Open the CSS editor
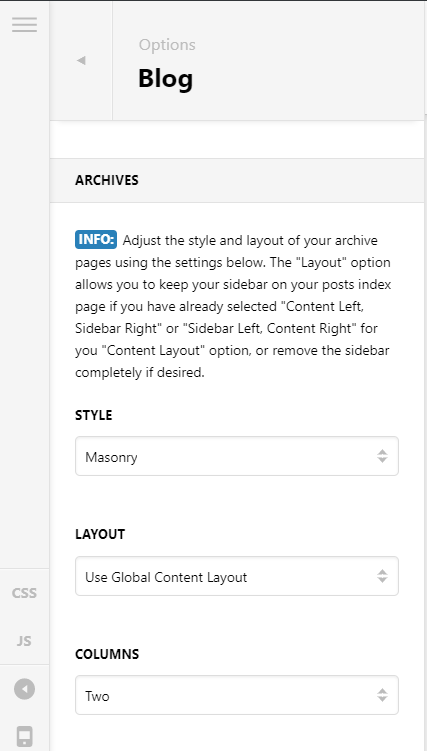 pyautogui.click(x=24, y=593)
